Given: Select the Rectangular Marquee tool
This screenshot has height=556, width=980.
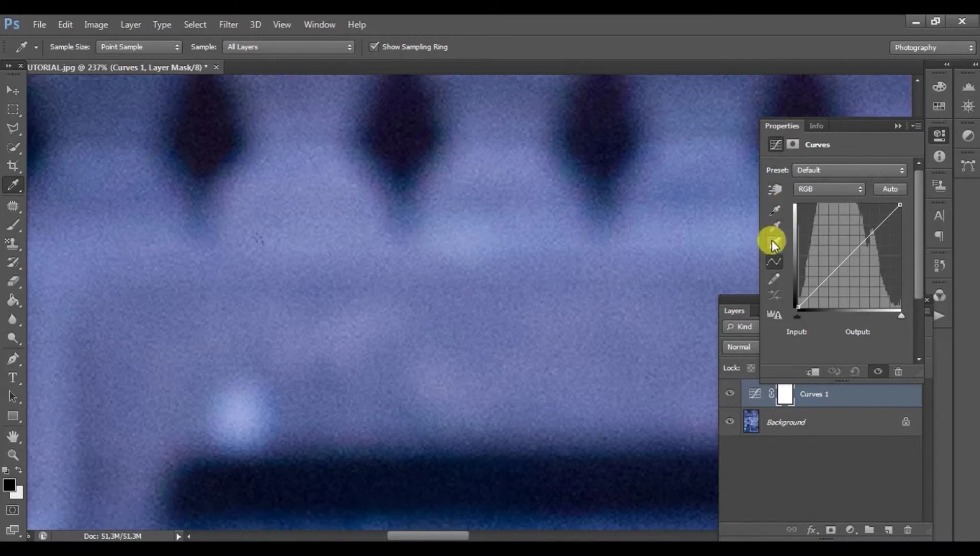Looking at the screenshot, I should 13,109.
